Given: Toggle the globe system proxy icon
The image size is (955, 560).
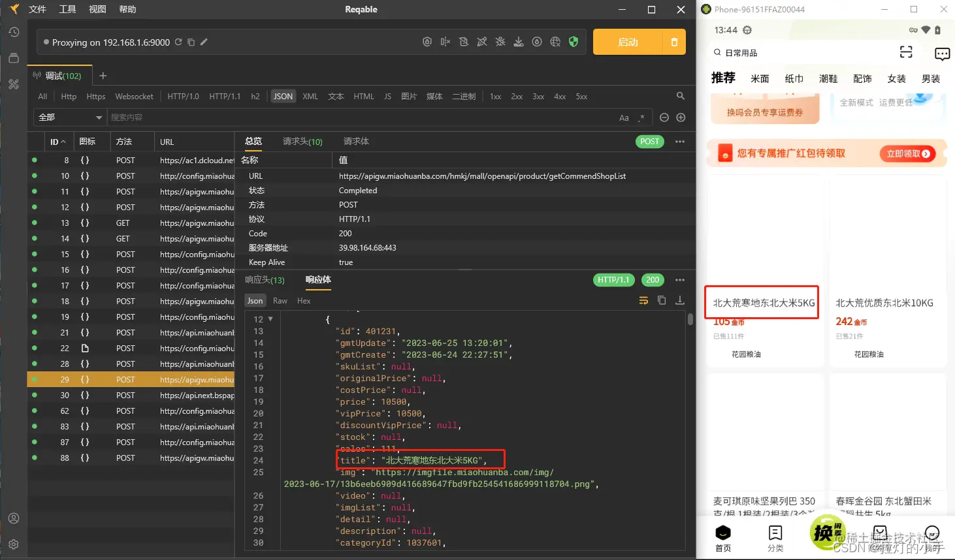Looking at the screenshot, I should 555,42.
